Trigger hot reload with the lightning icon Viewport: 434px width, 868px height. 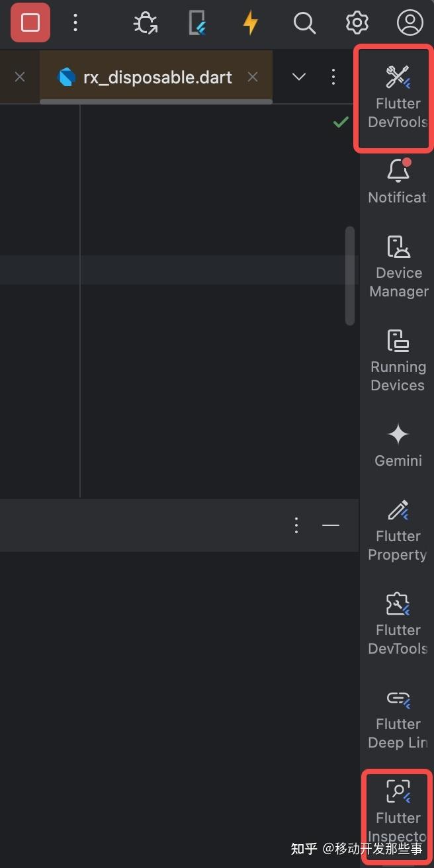coord(251,22)
